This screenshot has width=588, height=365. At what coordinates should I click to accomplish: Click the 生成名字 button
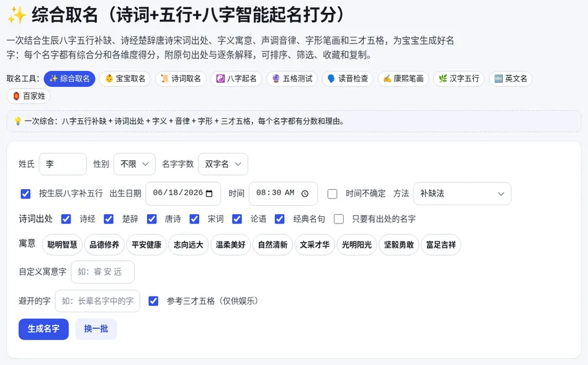tap(43, 329)
